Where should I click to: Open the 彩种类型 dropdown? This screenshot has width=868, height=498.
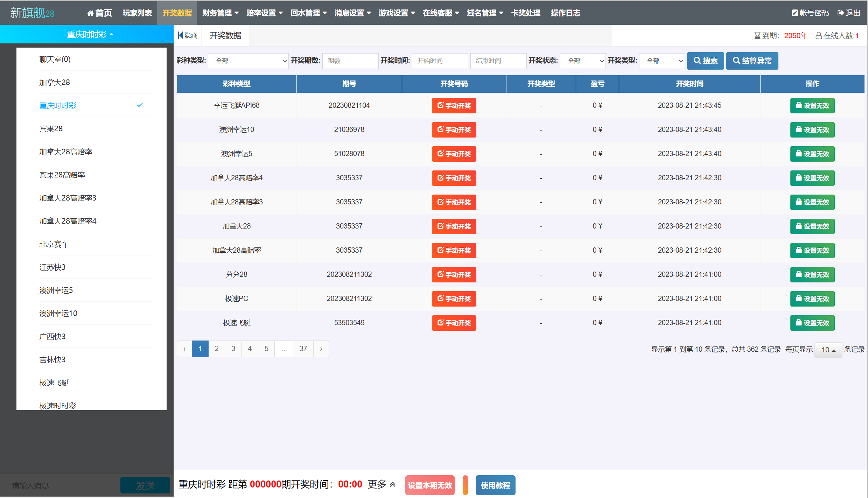coord(248,61)
